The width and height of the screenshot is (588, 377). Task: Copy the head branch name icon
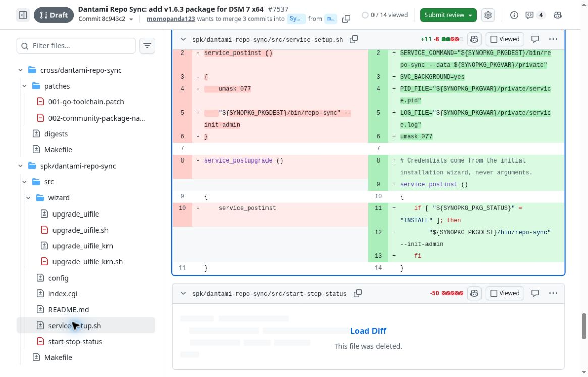[346, 19]
